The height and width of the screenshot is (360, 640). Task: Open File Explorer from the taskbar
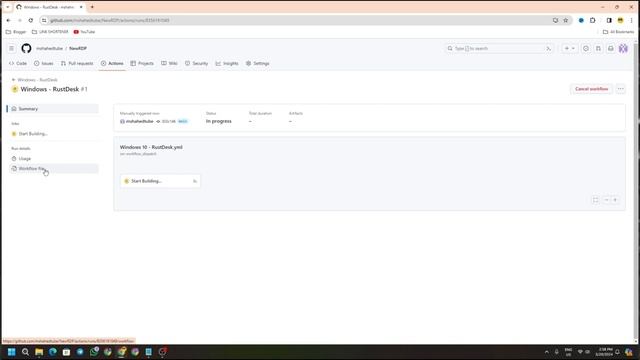(39, 352)
